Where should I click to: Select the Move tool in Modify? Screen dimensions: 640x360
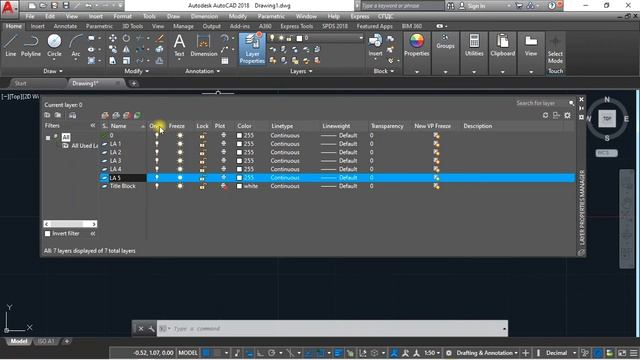click(113, 38)
